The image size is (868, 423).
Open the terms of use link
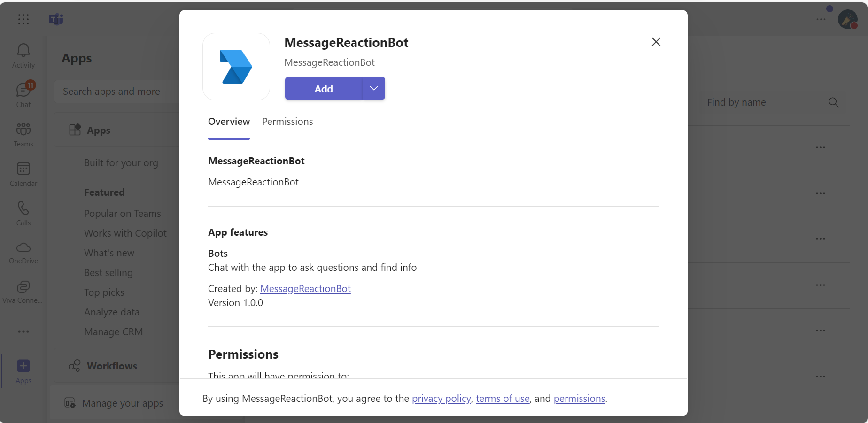click(503, 399)
